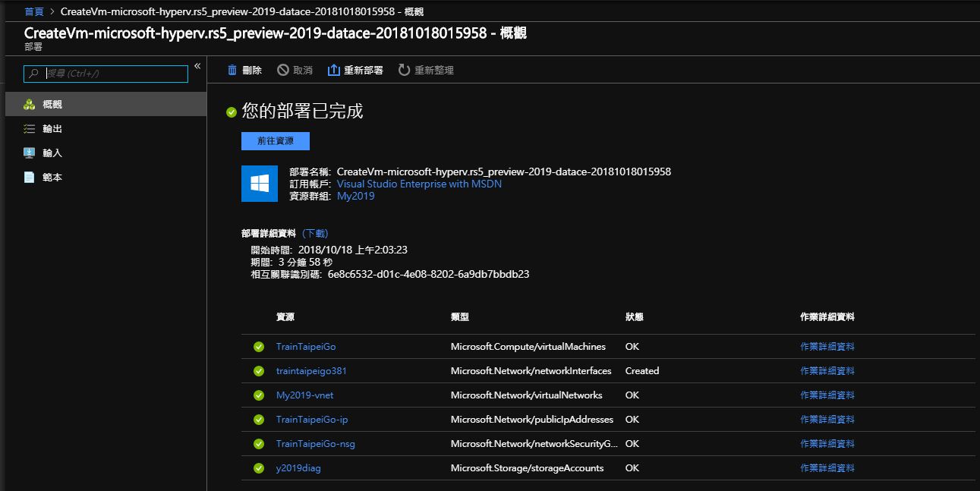Click status check icon in TrainTaipeiGo-ip row
The height and width of the screenshot is (491, 980).
point(259,420)
